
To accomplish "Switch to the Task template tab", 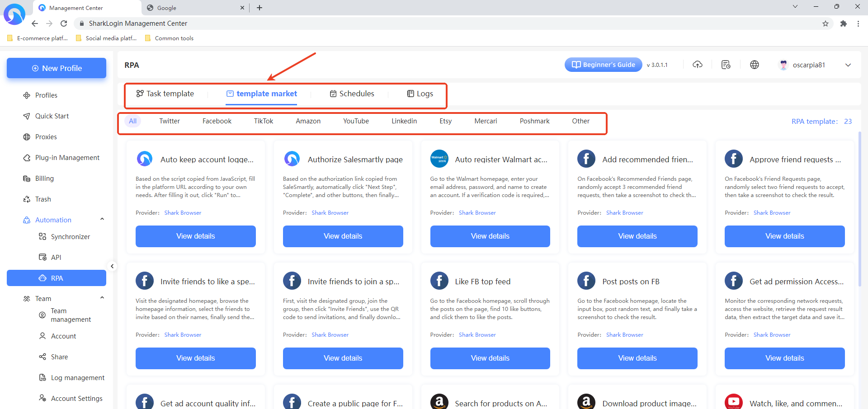I will (165, 94).
